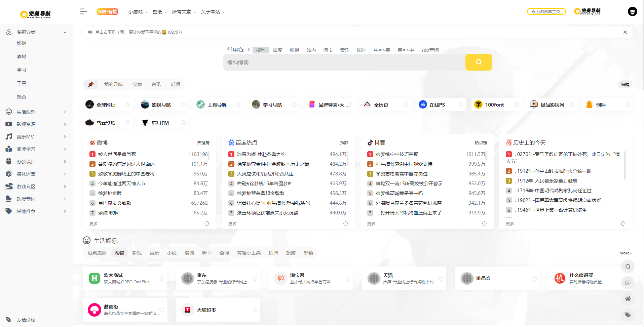Viewport: 644px width, 327px height.
Task: Open 素材 in the sidebar
Action: point(22,56)
